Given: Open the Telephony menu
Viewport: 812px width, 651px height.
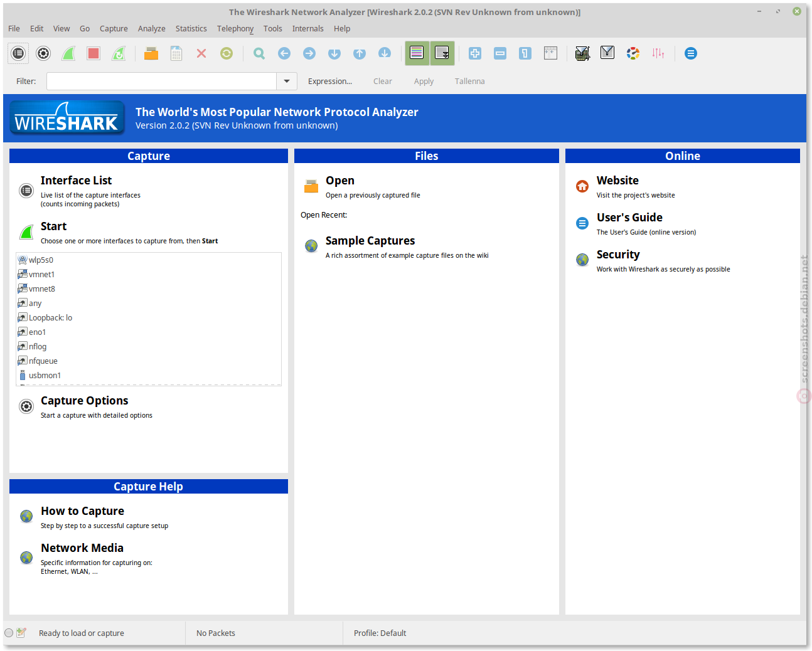Looking at the screenshot, I should [235, 28].
